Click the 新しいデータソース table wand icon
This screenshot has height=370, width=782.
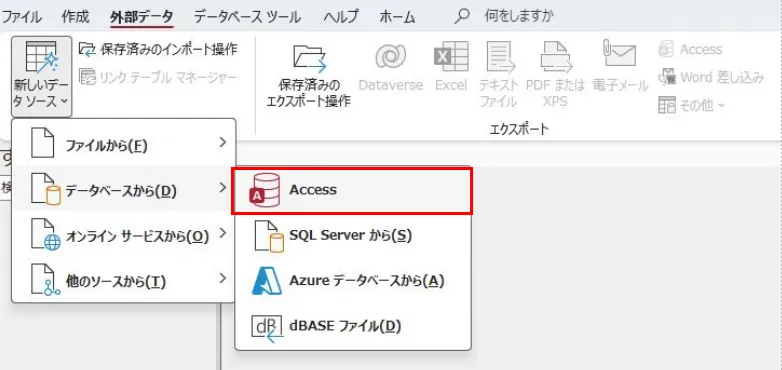click(x=41, y=56)
